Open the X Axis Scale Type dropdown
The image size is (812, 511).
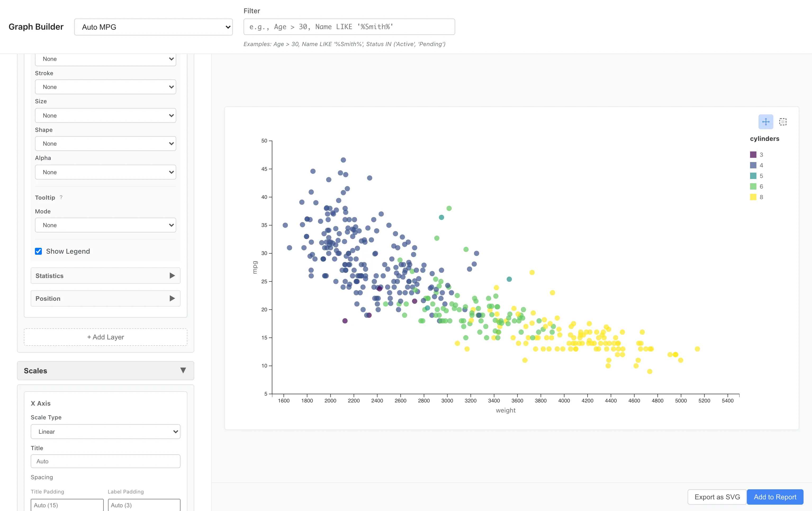[x=106, y=431]
